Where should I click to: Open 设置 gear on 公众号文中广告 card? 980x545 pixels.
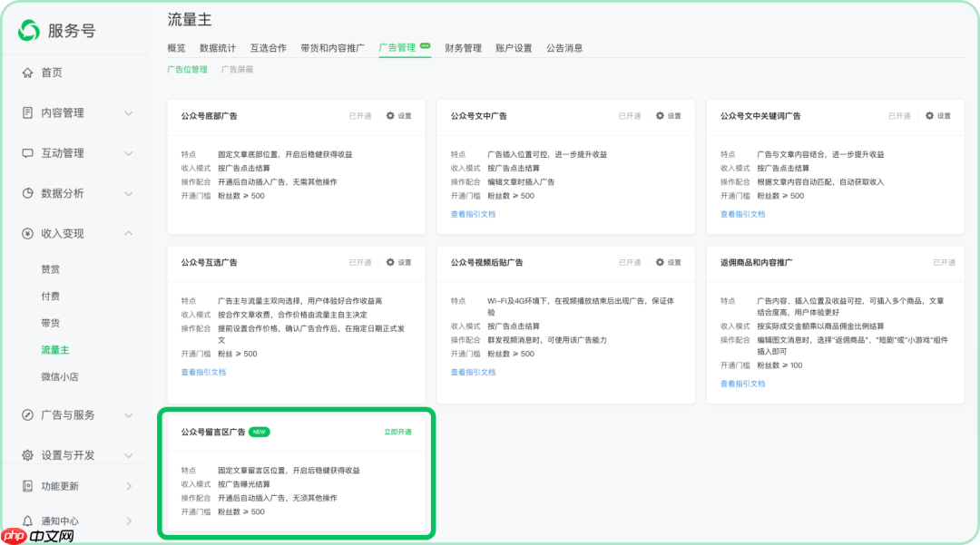pyautogui.click(x=660, y=115)
